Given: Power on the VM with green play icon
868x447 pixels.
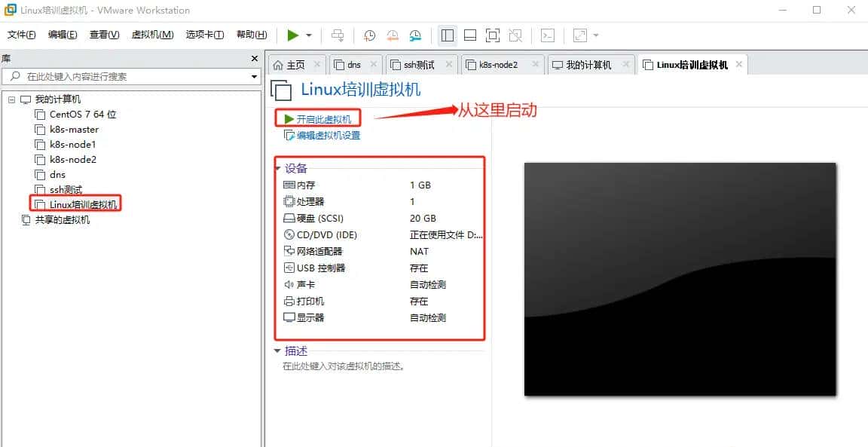Looking at the screenshot, I should click(x=294, y=35).
